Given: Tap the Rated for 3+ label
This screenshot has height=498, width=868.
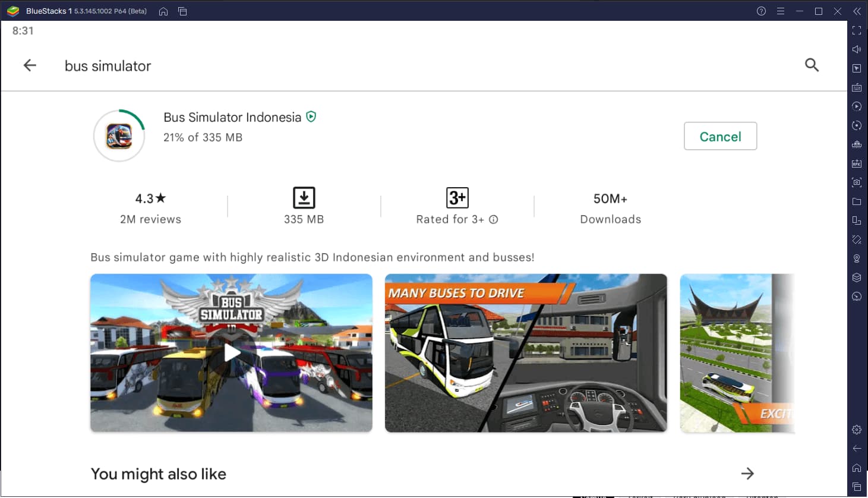Looking at the screenshot, I should pos(450,219).
